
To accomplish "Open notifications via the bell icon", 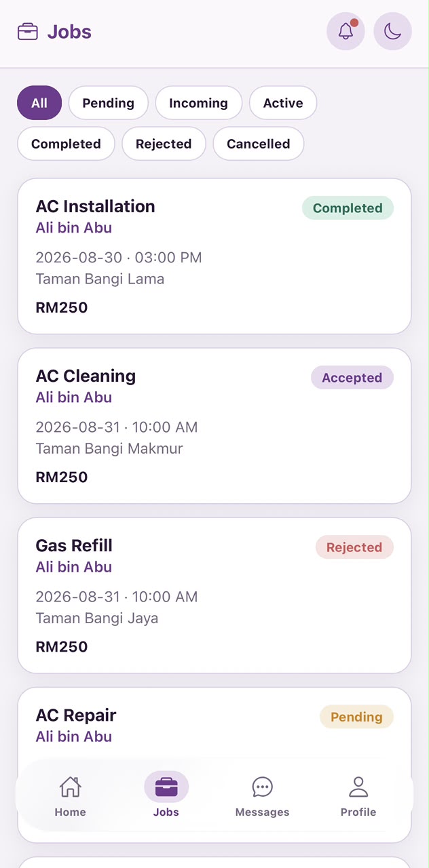I will (x=346, y=31).
